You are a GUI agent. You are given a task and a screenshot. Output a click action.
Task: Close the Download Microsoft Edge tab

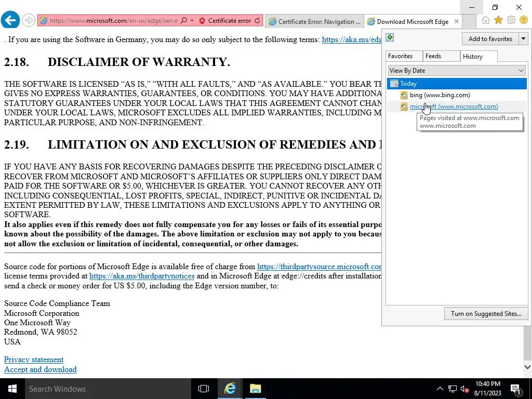pos(457,21)
